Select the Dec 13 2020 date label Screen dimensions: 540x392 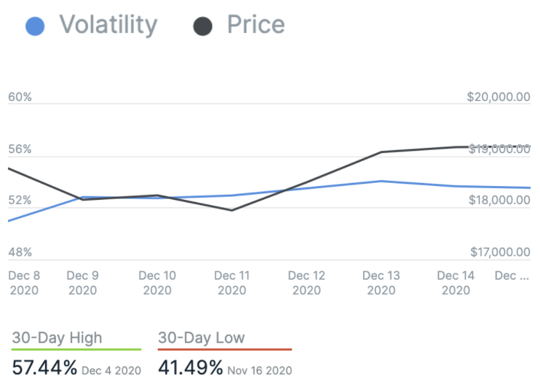381,283
